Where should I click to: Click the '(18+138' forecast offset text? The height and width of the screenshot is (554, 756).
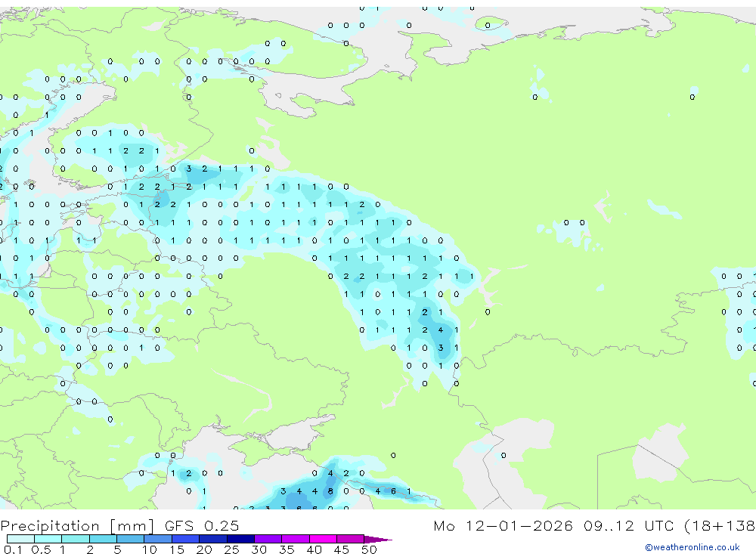[720, 525]
